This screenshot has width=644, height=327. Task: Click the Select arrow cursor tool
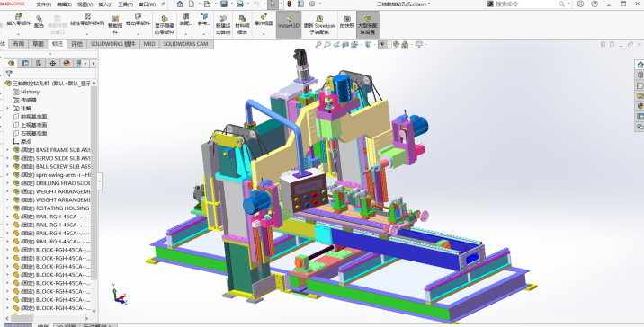(x=273, y=4)
